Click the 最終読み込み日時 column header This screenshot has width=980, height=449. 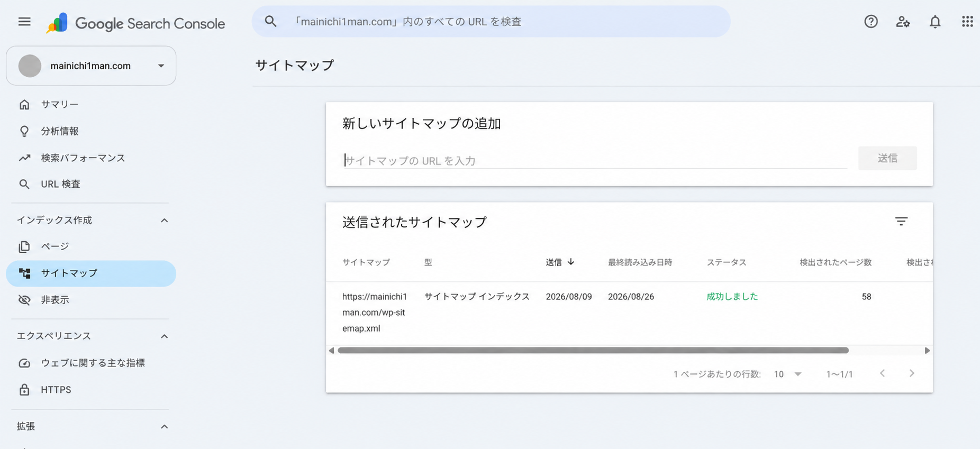pyautogui.click(x=640, y=262)
